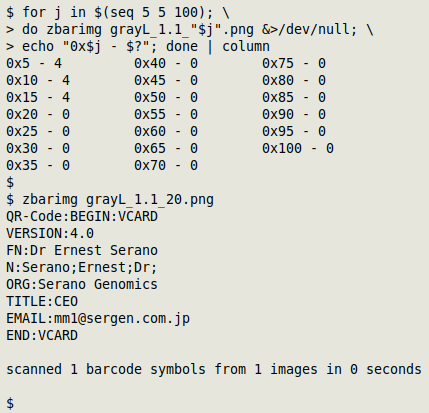Viewport: 429px width, 413px height.
Task: Click the scanned 1 barcode symbols summary line
Action: [x=214, y=370]
